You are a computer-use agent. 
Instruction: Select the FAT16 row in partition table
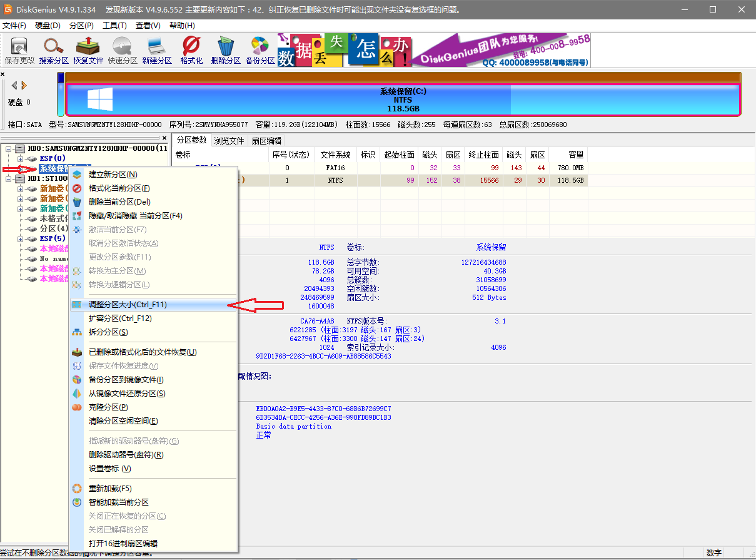tap(380, 168)
